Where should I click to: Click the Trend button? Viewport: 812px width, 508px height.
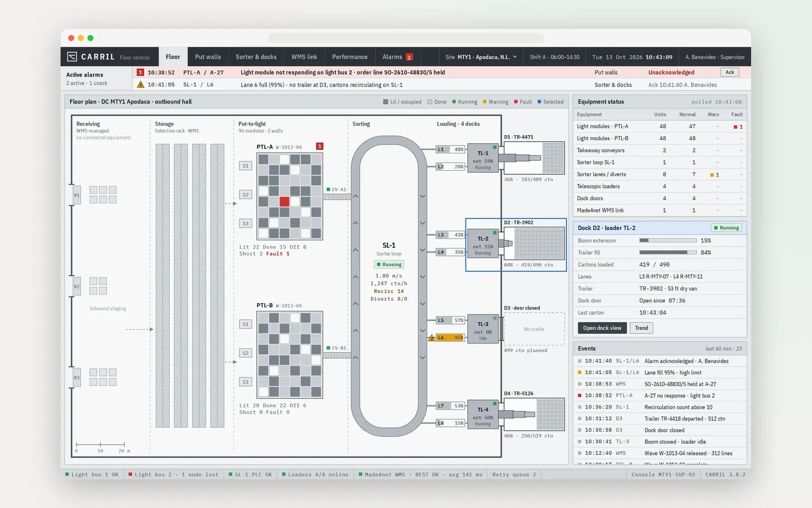click(x=641, y=328)
